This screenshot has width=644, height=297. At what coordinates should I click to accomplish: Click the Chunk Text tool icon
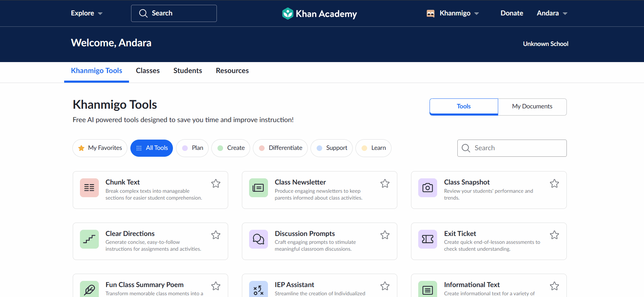89,188
